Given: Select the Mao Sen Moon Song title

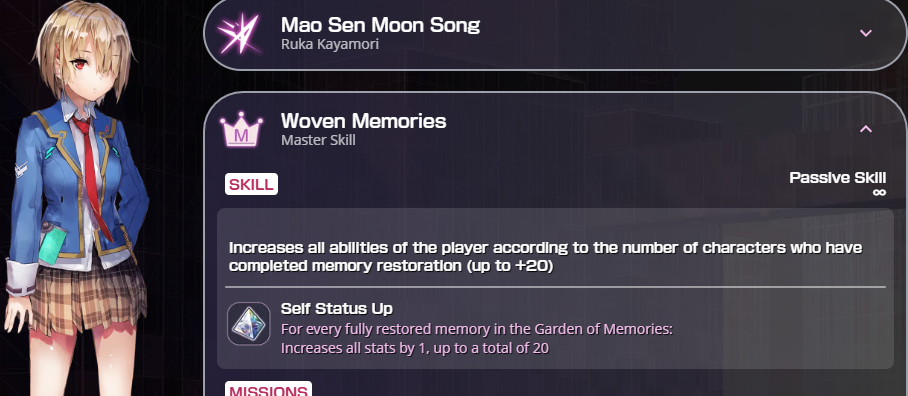Looking at the screenshot, I should click(380, 25).
